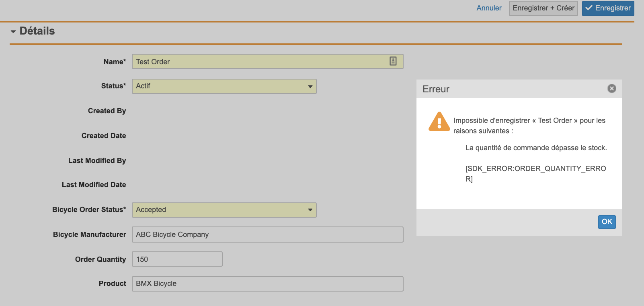Close the Erreur dialog with X icon
The width and height of the screenshot is (644, 306).
click(x=611, y=88)
